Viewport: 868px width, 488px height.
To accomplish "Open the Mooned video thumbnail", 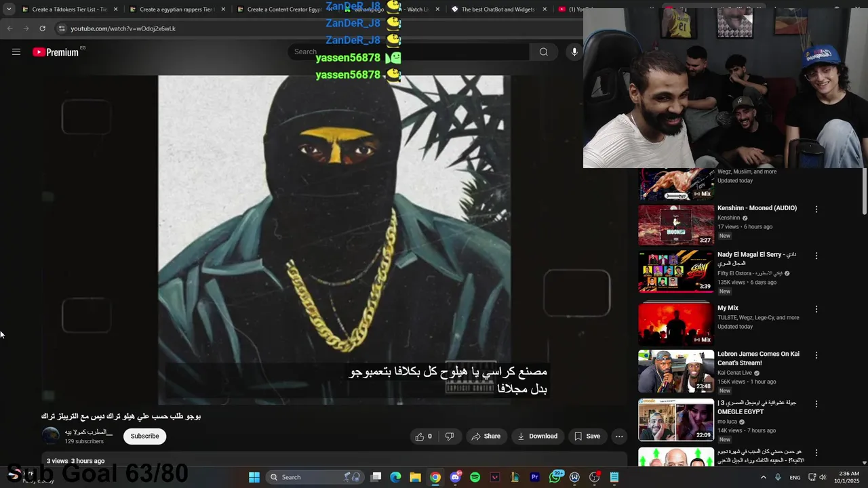I will (x=676, y=225).
